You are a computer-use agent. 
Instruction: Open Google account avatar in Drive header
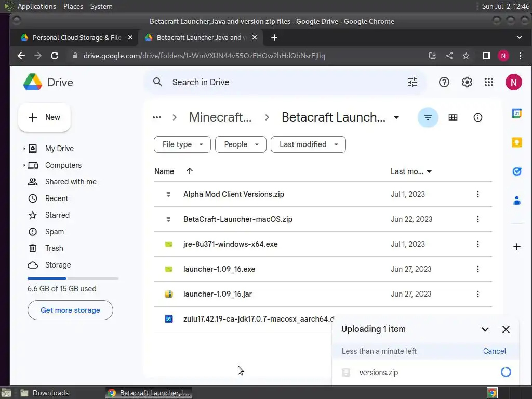(513, 82)
